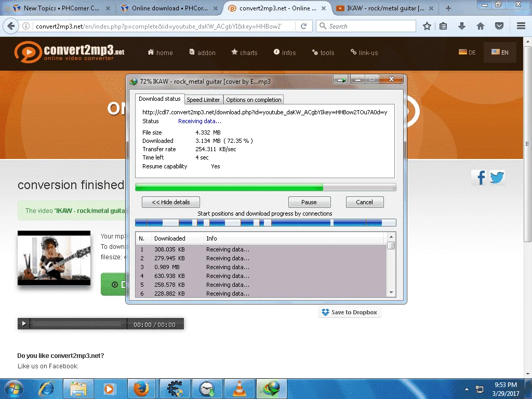Screen dimensions: 532x399
Task: Click the network tray icon
Action: (x=480, y=389)
